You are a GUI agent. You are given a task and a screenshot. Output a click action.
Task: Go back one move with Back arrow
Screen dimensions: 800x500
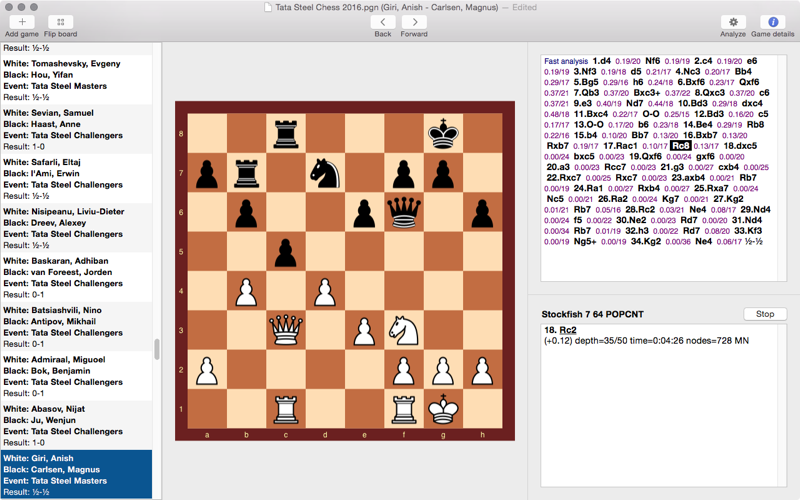383,22
